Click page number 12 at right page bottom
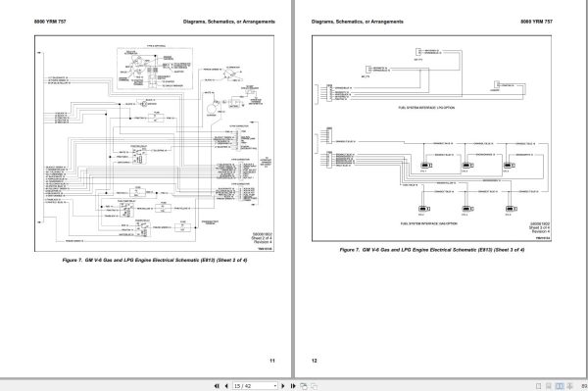 pos(315,361)
